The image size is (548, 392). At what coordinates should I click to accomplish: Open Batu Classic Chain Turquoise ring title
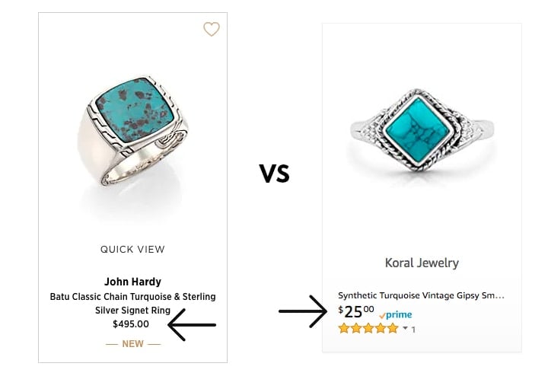(x=132, y=303)
